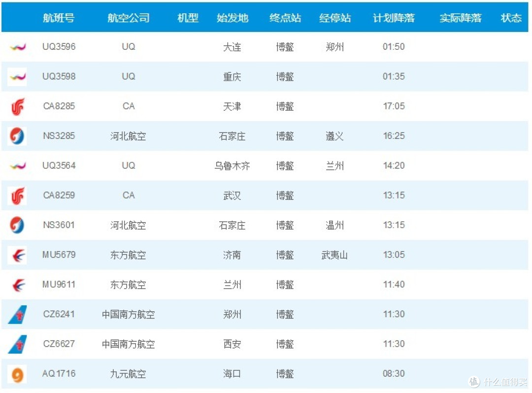Select flight number CZ6627

click(59, 344)
